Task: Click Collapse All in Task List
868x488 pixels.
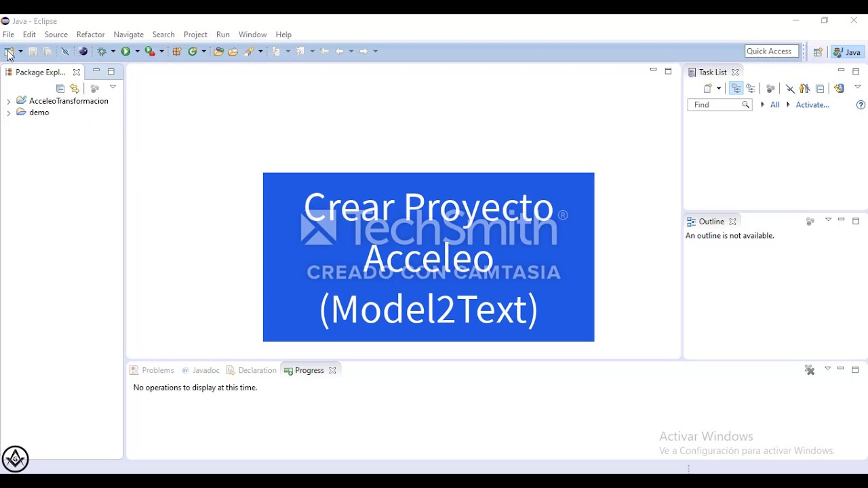Action: [820, 88]
